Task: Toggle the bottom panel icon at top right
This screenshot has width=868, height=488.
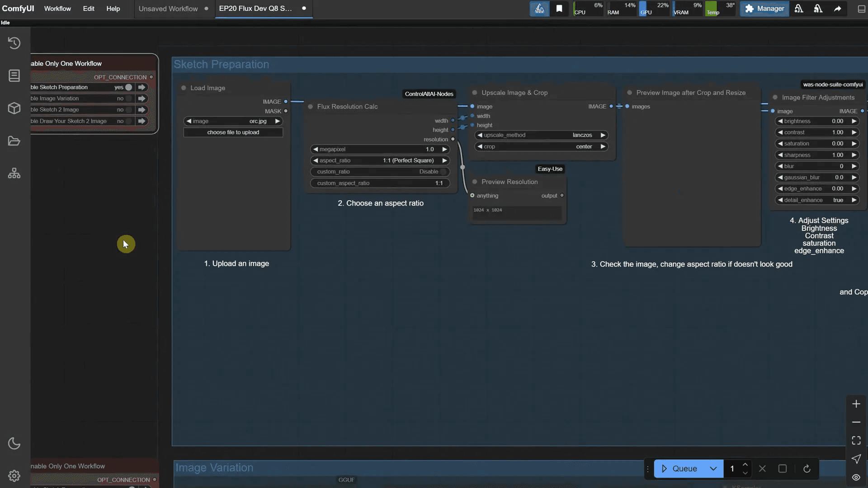Action: tap(862, 9)
